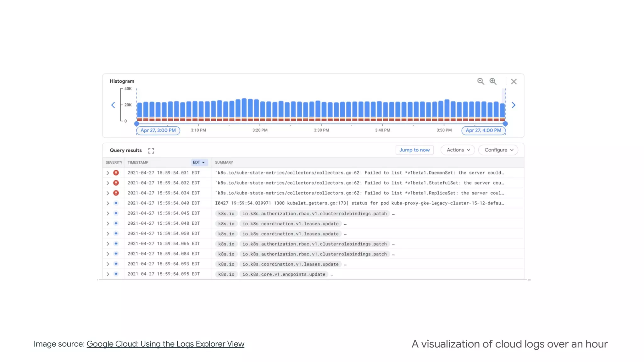Click info severity icon at 15:59:54.093 row
The image size is (644, 362).
point(116,264)
